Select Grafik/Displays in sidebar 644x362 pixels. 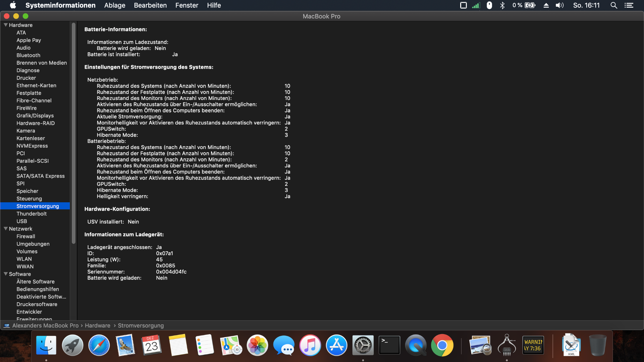[35, 115]
